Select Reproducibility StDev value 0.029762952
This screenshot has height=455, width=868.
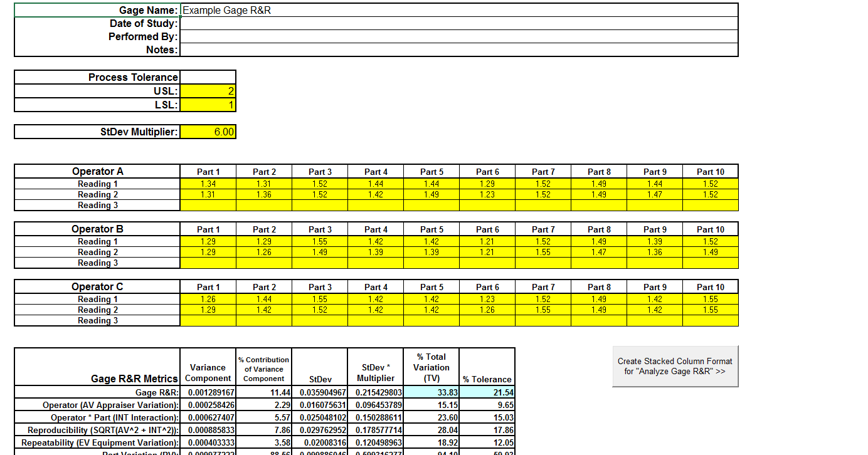click(x=320, y=430)
